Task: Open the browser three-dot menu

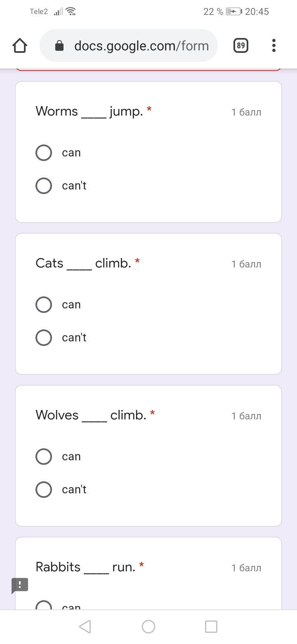Action: (x=274, y=45)
